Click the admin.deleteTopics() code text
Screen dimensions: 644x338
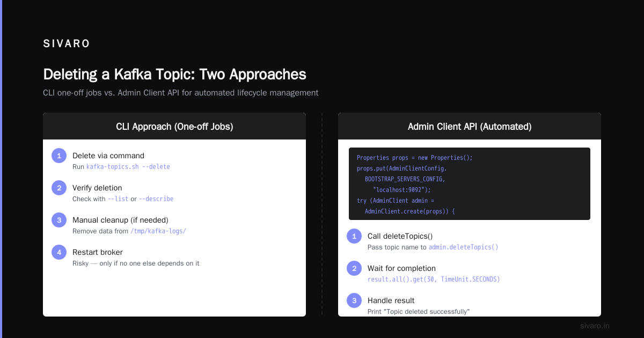point(464,247)
